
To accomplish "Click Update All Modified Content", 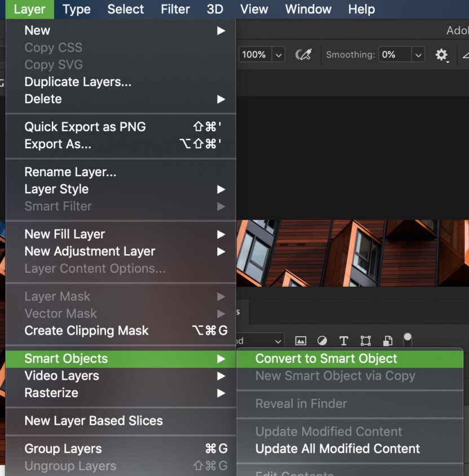I will (337, 449).
